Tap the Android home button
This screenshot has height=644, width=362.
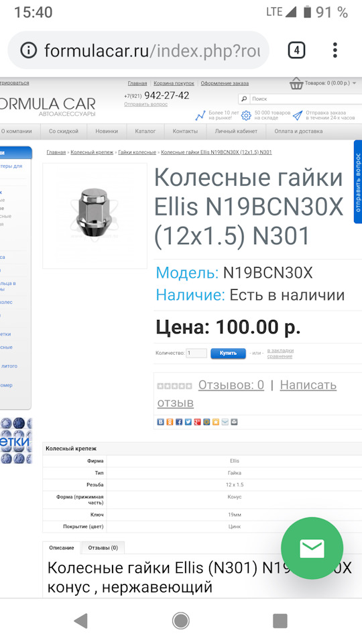coord(180,621)
